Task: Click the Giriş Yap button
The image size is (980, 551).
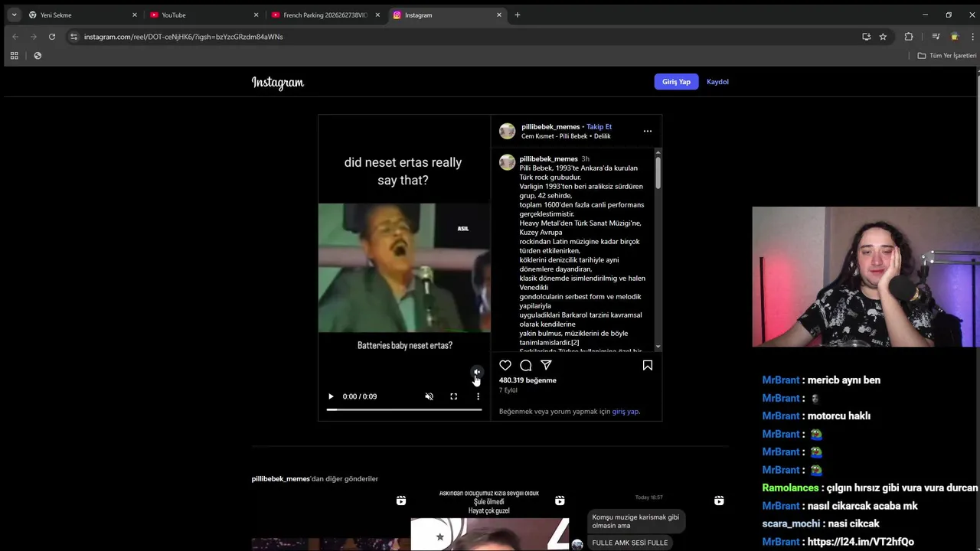Action: pos(676,82)
